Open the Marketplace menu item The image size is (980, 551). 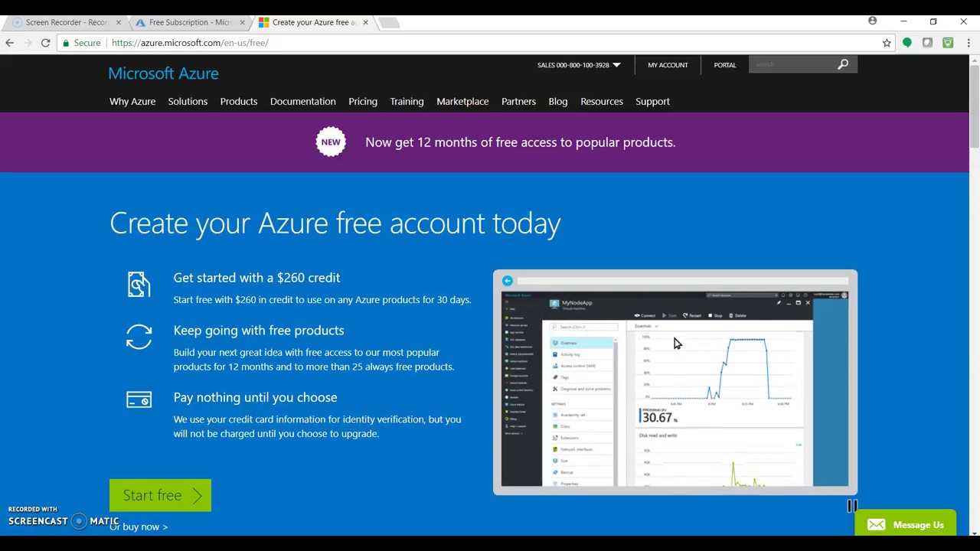[x=462, y=101]
